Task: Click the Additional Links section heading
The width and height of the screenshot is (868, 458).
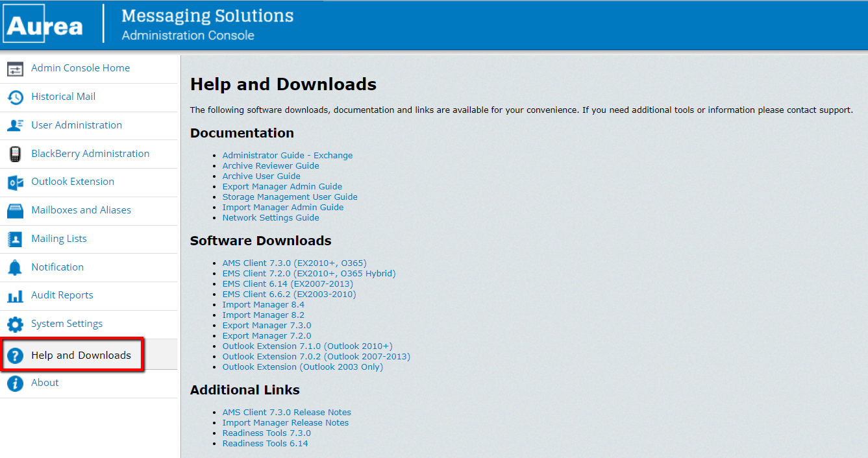Action: coord(245,390)
